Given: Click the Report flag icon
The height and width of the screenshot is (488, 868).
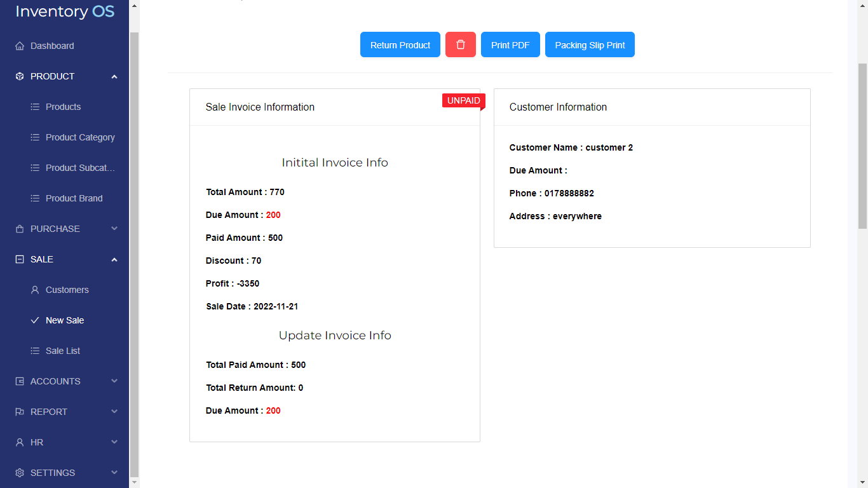Looking at the screenshot, I should pos(20,412).
